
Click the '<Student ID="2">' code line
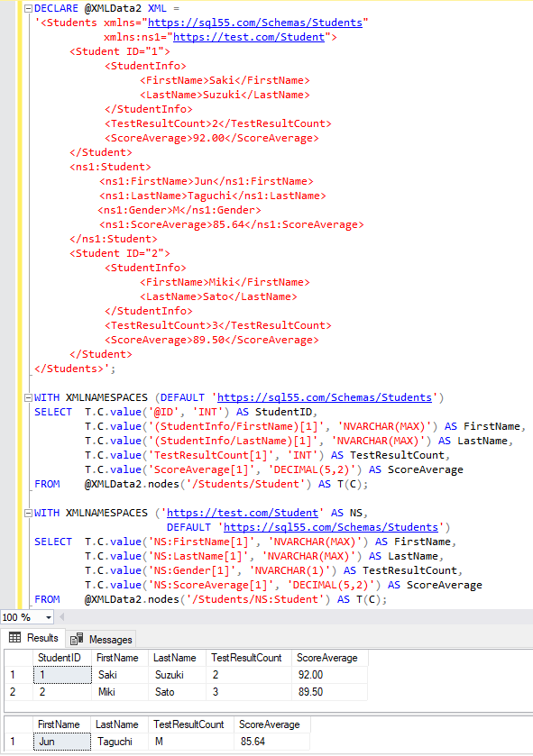pos(120,253)
